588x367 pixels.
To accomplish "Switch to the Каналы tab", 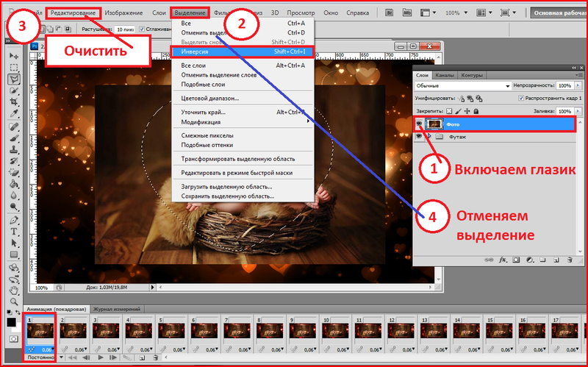I will click(445, 75).
